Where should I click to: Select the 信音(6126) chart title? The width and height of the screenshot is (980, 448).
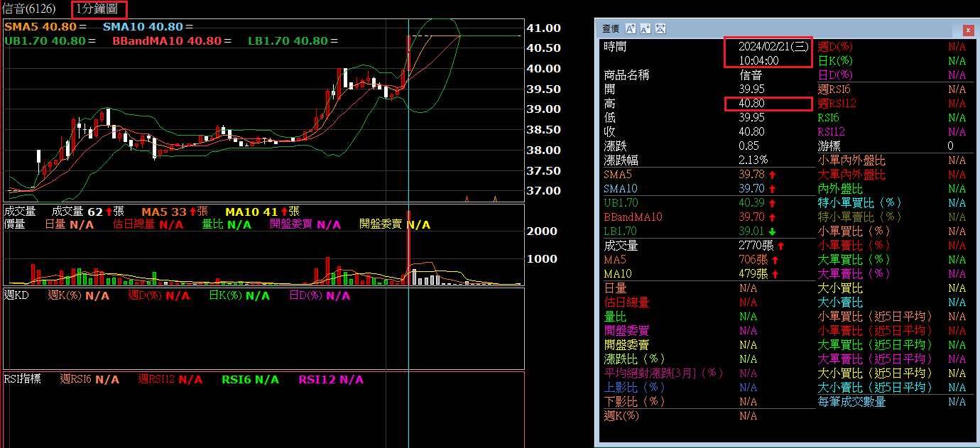[30, 9]
